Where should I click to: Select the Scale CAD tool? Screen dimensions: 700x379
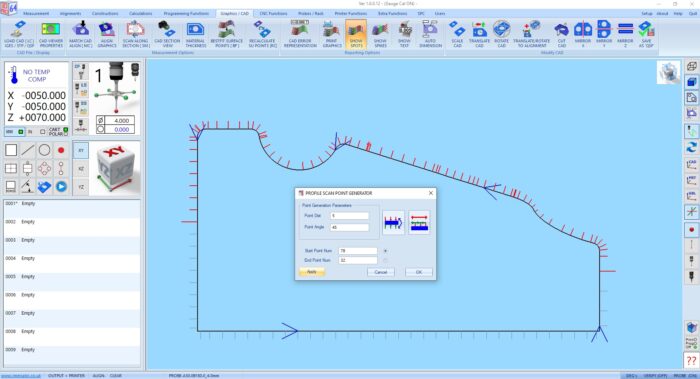click(457, 34)
